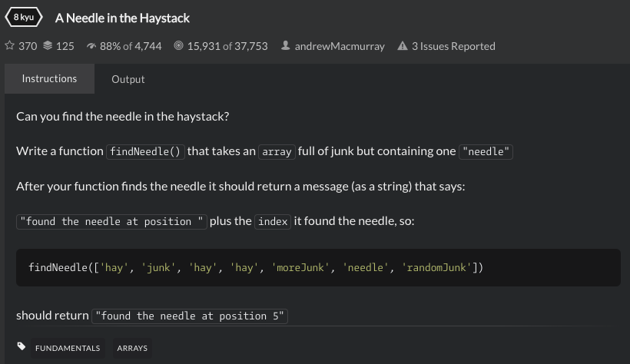The height and width of the screenshot is (364, 630).
Task: Click the star icon next to 370
Action: click(9, 46)
